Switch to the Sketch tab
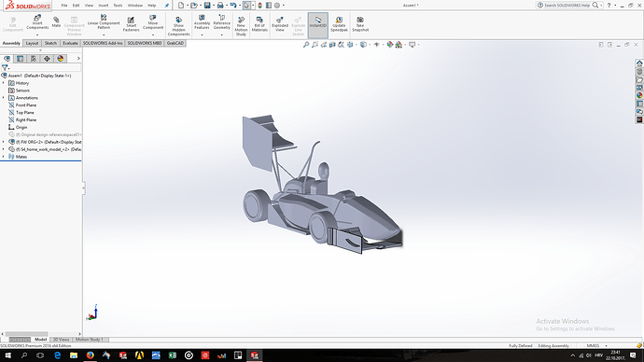The image size is (644, 362). click(x=50, y=43)
